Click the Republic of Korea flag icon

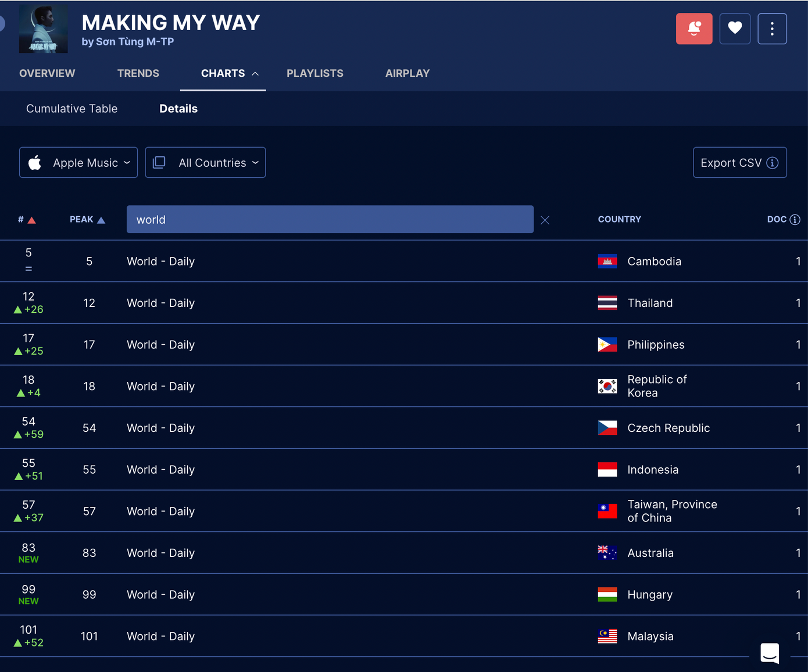coord(607,386)
